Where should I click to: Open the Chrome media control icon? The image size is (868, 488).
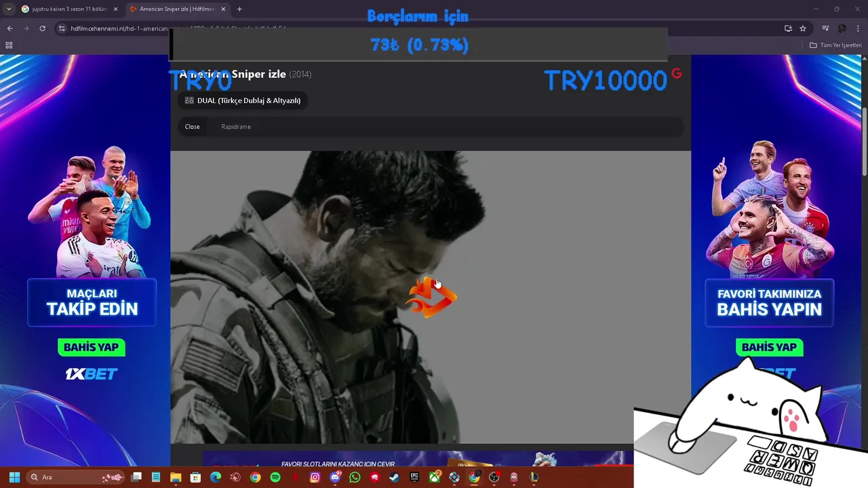click(x=825, y=28)
